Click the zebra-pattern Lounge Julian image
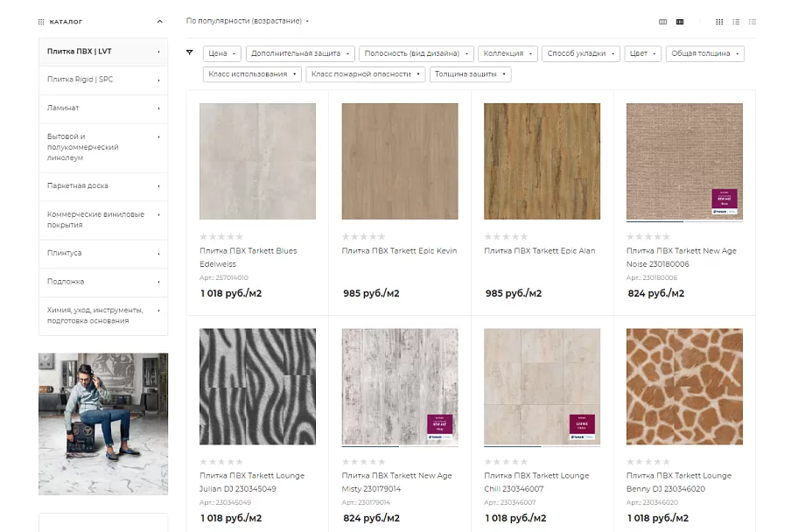Viewport: 798px width, 532px height. click(x=257, y=387)
